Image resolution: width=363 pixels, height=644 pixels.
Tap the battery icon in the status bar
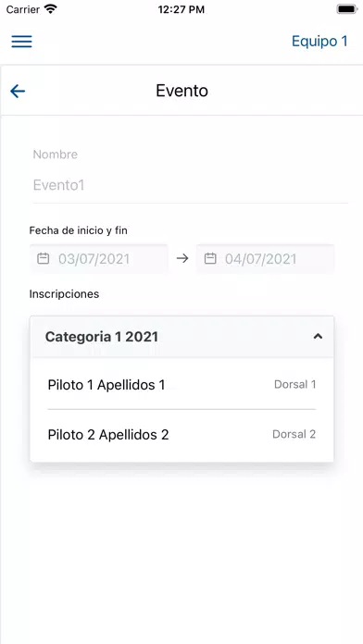pos(346,9)
